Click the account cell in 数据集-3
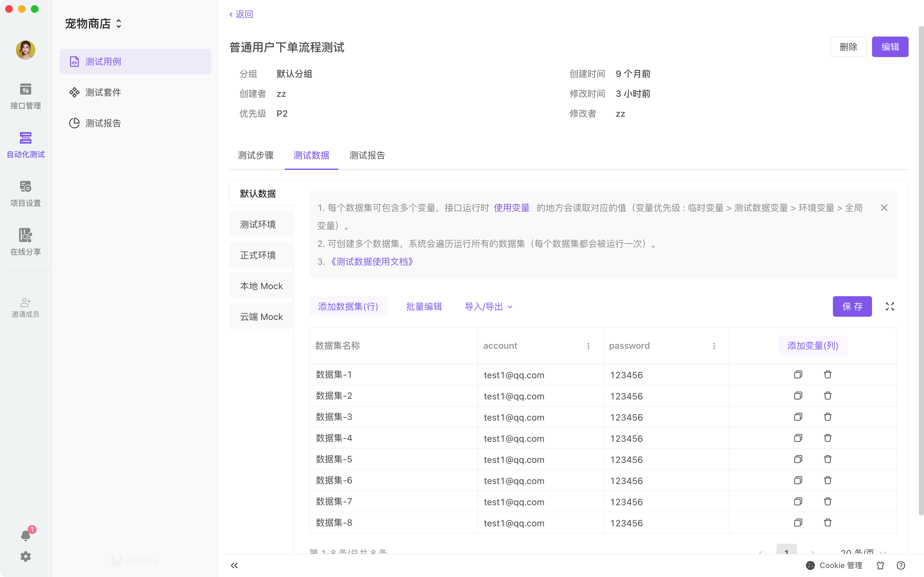 pos(514,417)
